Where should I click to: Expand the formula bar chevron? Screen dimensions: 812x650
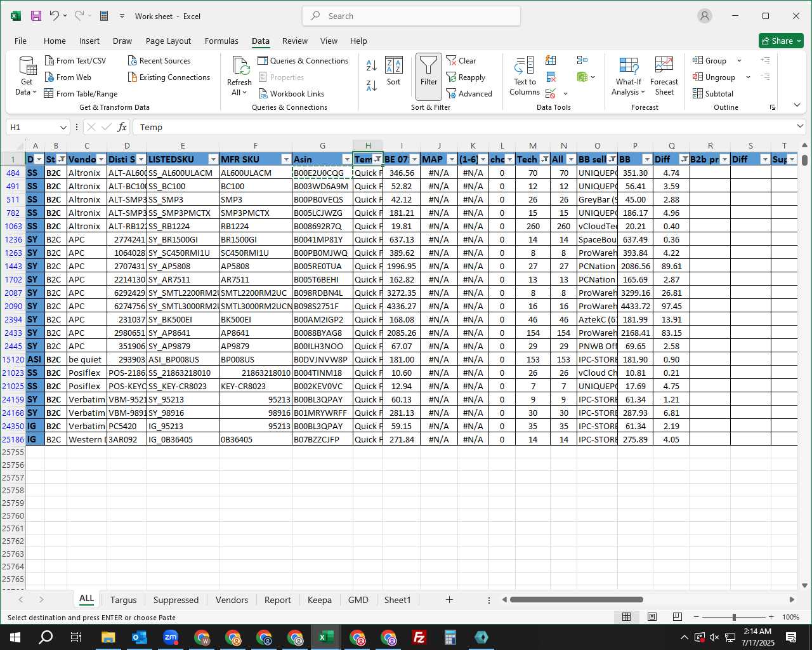pyautogui.click(x=800, y=126)
